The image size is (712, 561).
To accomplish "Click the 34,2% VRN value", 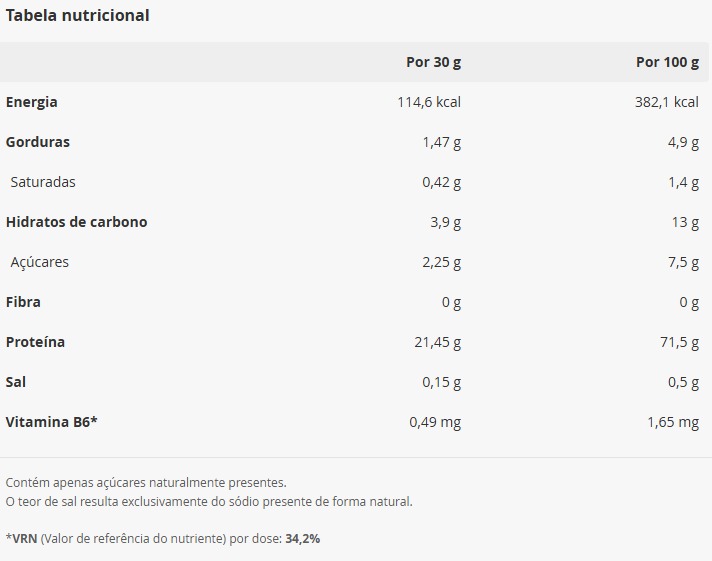I will (x=303, y=538).
